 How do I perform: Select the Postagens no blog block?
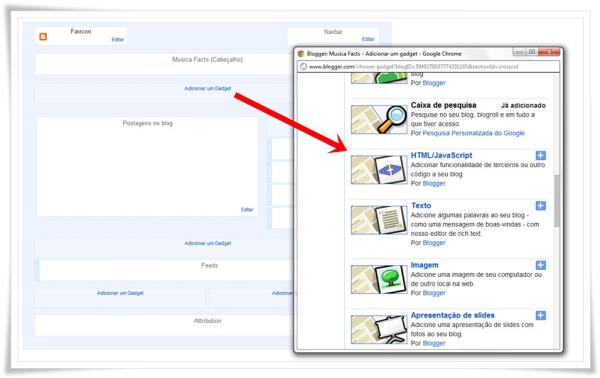point(147,167)
